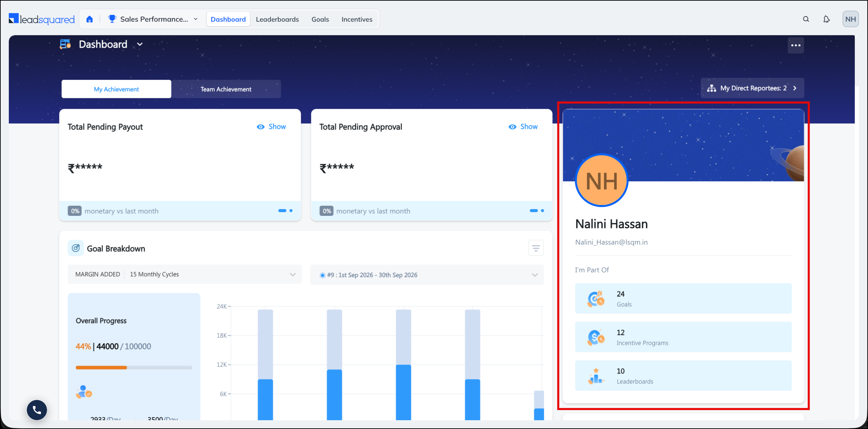
Task: Select first pill indicator on Pending Payout
Action: tap(282, 211)
